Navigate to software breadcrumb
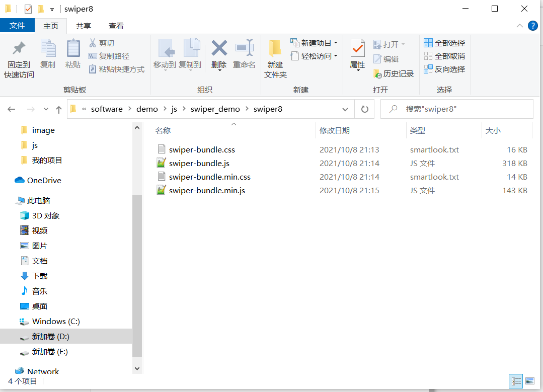 [107, 109]
